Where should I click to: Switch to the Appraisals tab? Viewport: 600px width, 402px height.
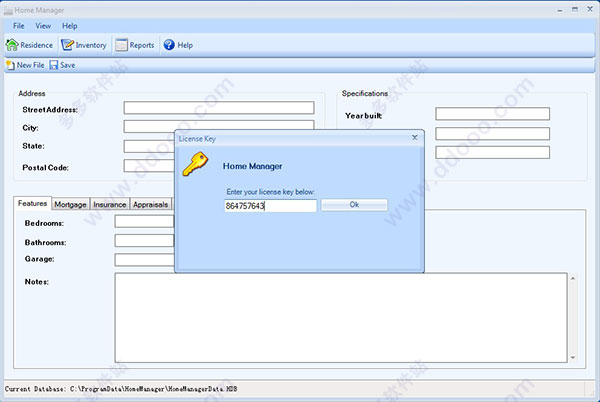(150, 204)
